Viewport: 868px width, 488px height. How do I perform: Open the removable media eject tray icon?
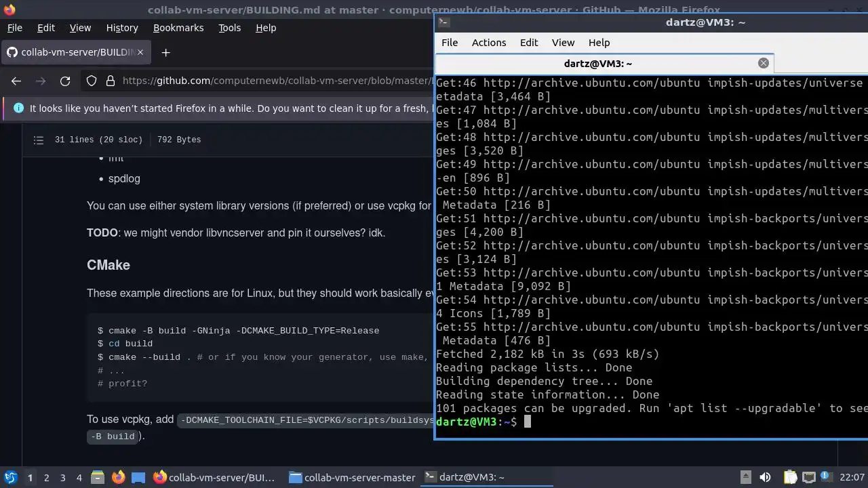click(745, 477)
